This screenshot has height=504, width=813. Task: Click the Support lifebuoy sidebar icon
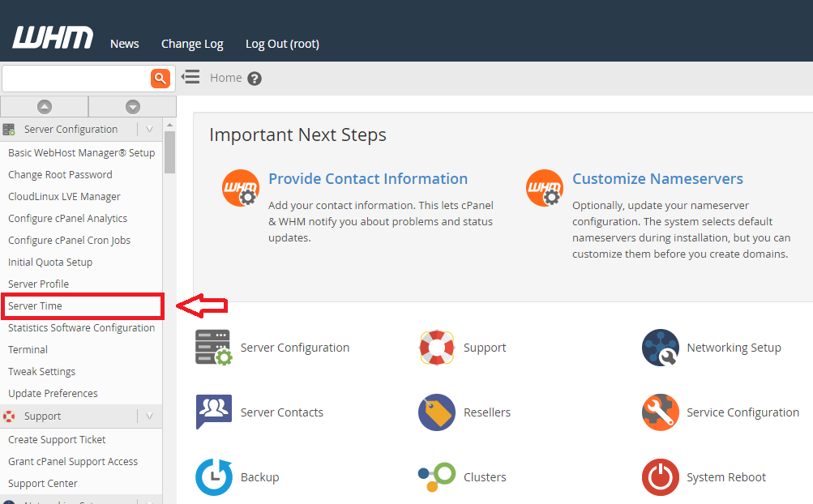[x=9, y=416]
